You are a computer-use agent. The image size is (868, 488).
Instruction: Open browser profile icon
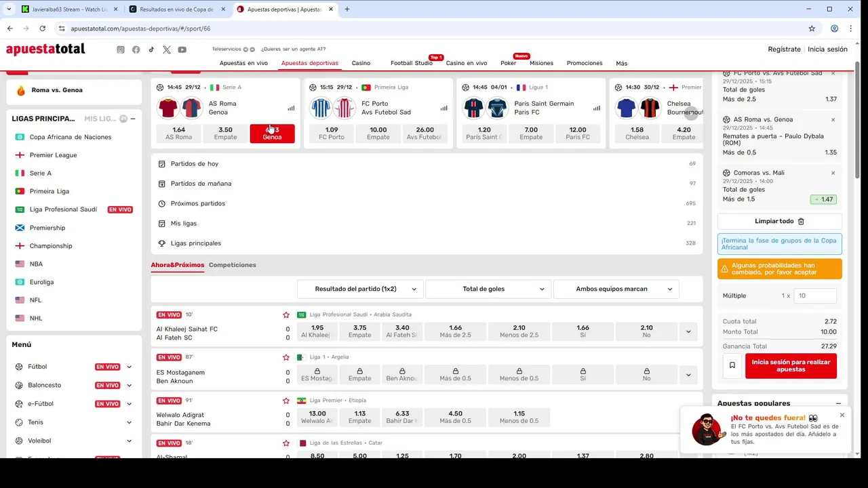pyautogui.click(x=834, y=28)
